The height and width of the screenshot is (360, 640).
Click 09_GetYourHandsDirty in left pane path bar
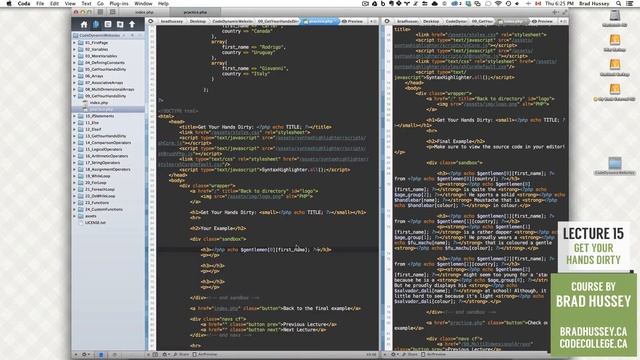(278, 21)
